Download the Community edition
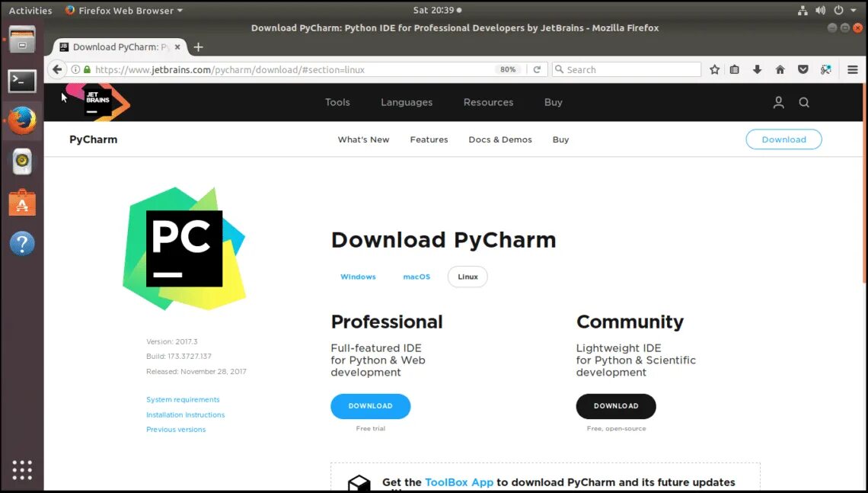 point(615,406)
